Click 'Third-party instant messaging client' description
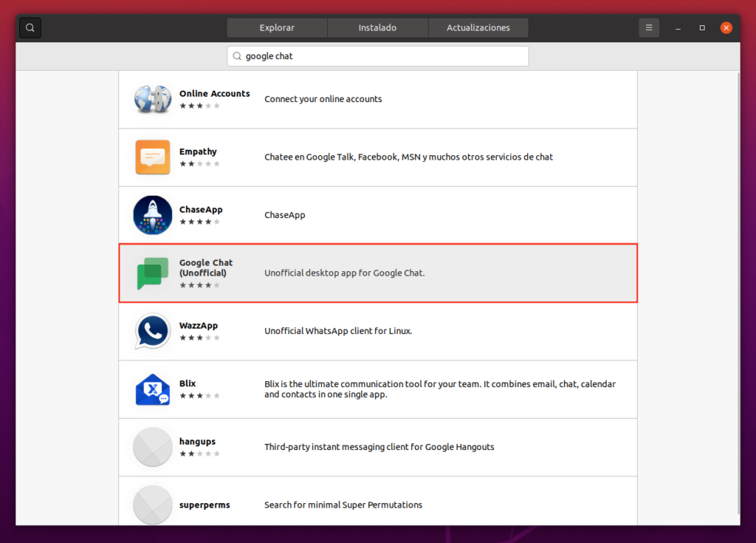Viewport: 756px width, 543px height. (379, 447)
